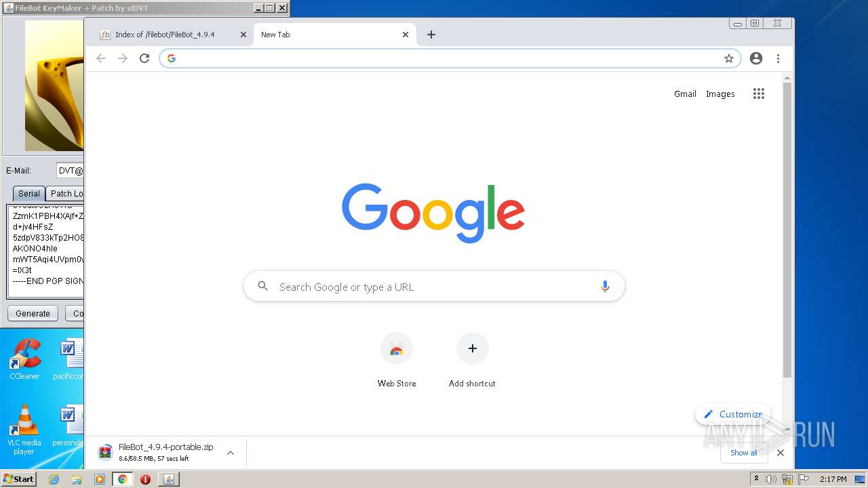Open the Google apps grid
Screen dimensions: 868x488
click(759, 94)
